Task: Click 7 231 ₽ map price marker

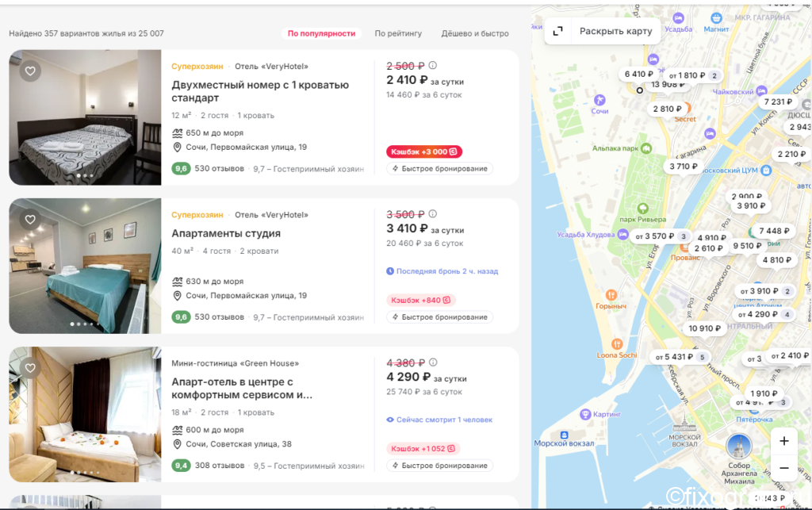Action: click(778, 102)
